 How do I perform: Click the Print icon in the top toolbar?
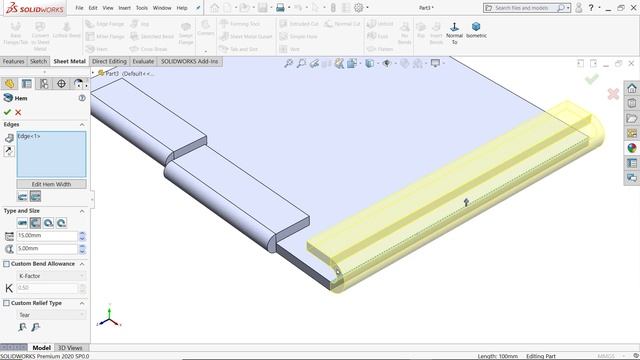click(x=280, y=7)
